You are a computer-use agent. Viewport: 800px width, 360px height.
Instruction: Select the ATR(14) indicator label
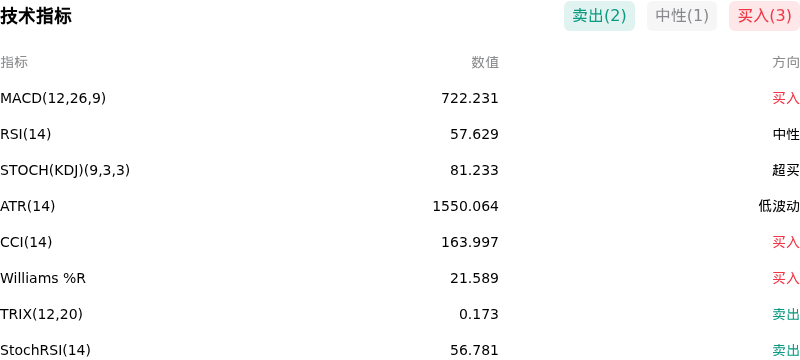pyautogui.click(x=28, y=206)
